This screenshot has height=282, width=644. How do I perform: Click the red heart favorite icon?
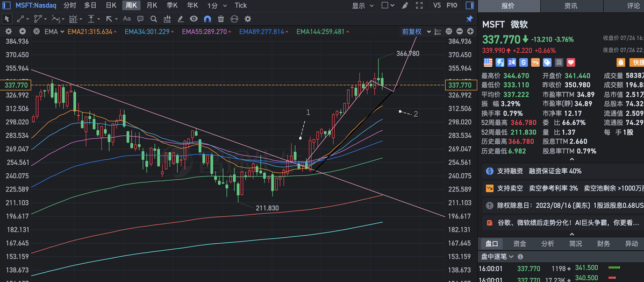pos(571,62)
